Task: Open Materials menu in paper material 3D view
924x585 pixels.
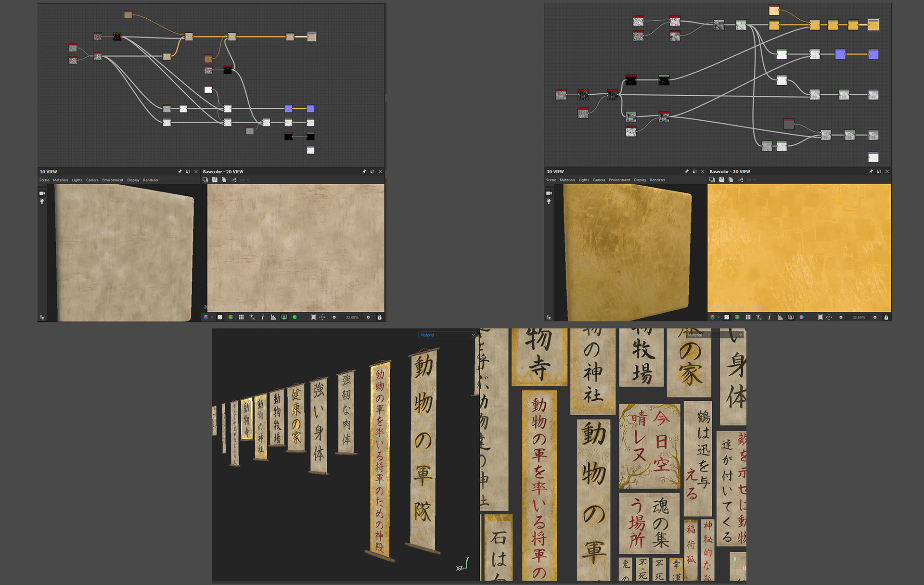Action: coord(61,180)
